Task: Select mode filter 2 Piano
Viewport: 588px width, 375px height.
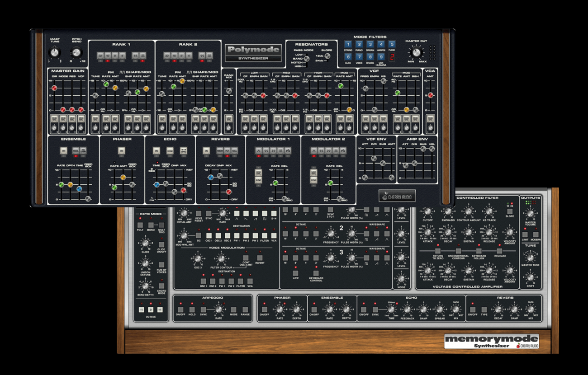Action: (359, 44)
